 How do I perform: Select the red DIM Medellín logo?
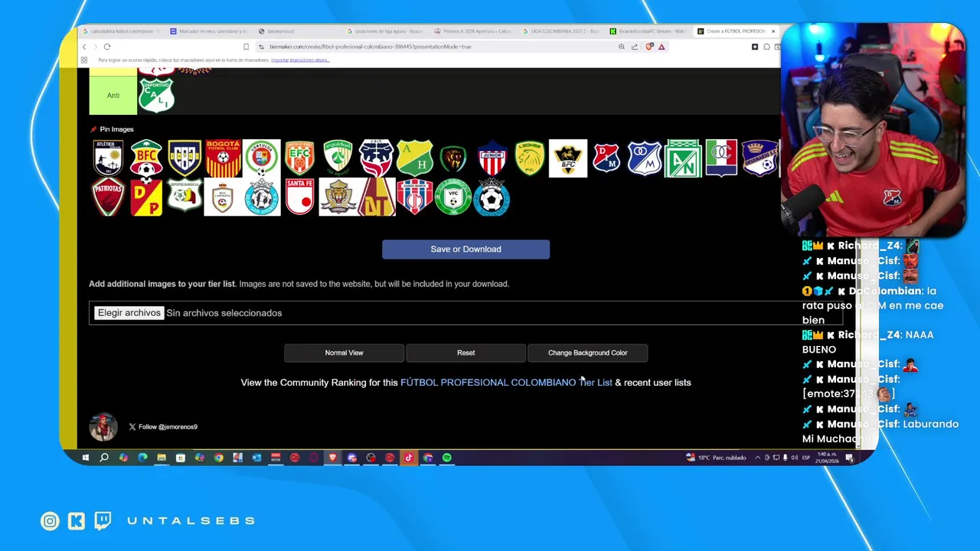pyautogui.click(x=606, y=158)
